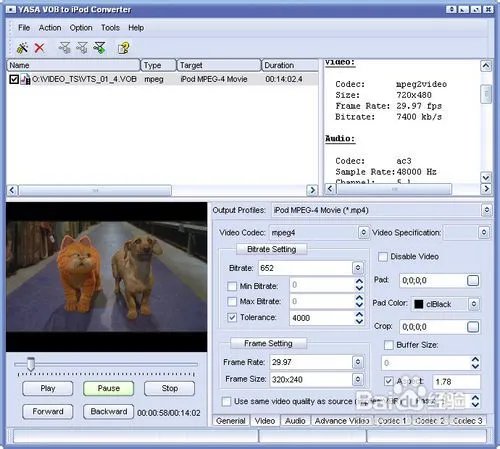
Task: Click the second gray funnel toolbar icon
Action: [82, 48]
